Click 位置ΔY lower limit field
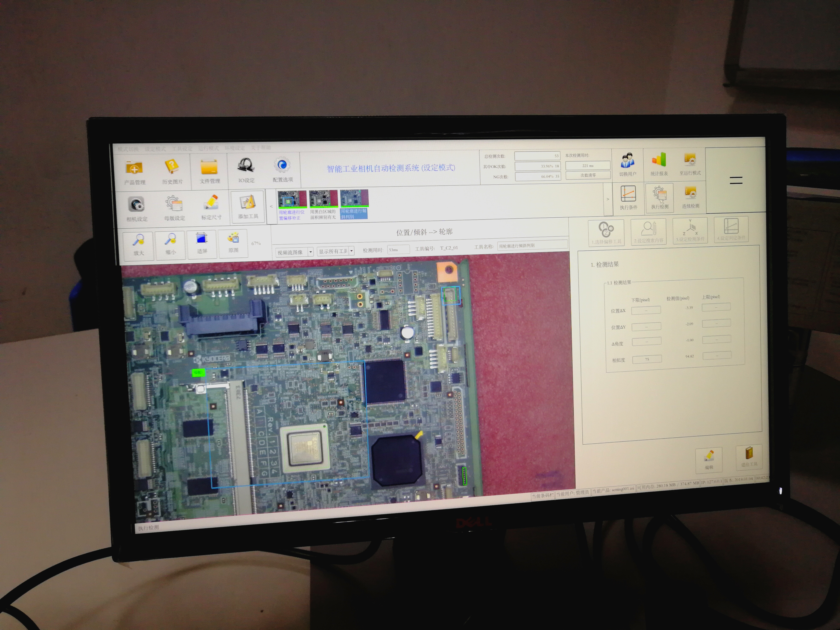This screenshot has width=840, height=630. point(646,326)
